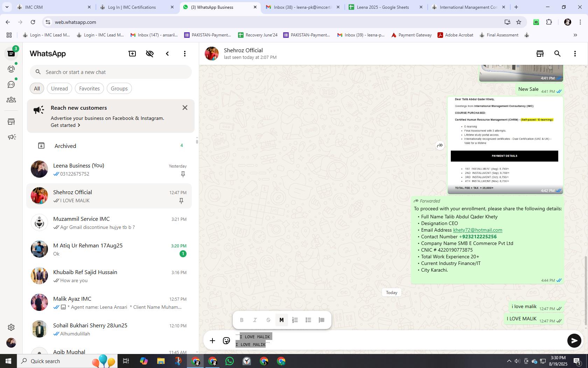Viewport: 588px width, 368px height.
Task: Forward the payment details image message
Action: (x=440, y=145)
